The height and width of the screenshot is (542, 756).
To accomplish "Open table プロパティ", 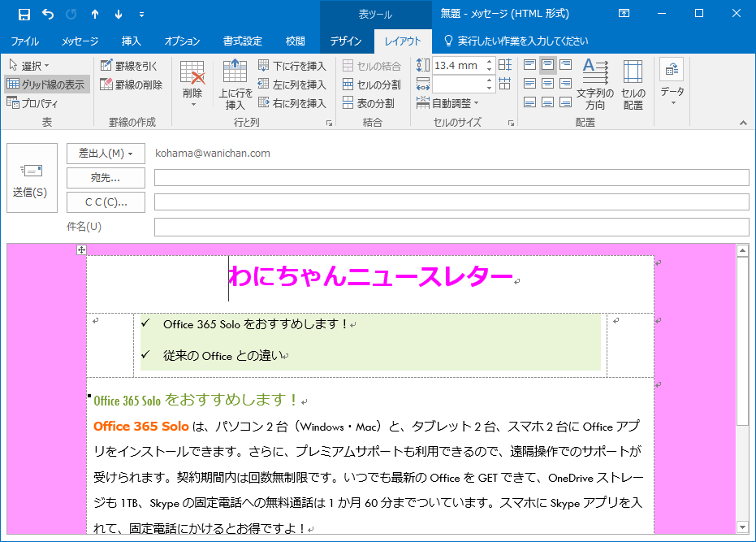I will point(32,103).
